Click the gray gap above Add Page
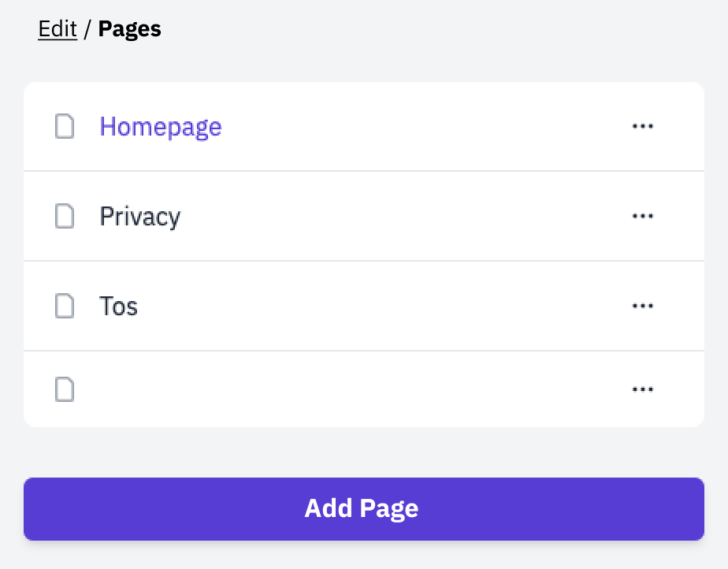Image resolution: width=728 pixels, height=569 pixels. point(364,452)
